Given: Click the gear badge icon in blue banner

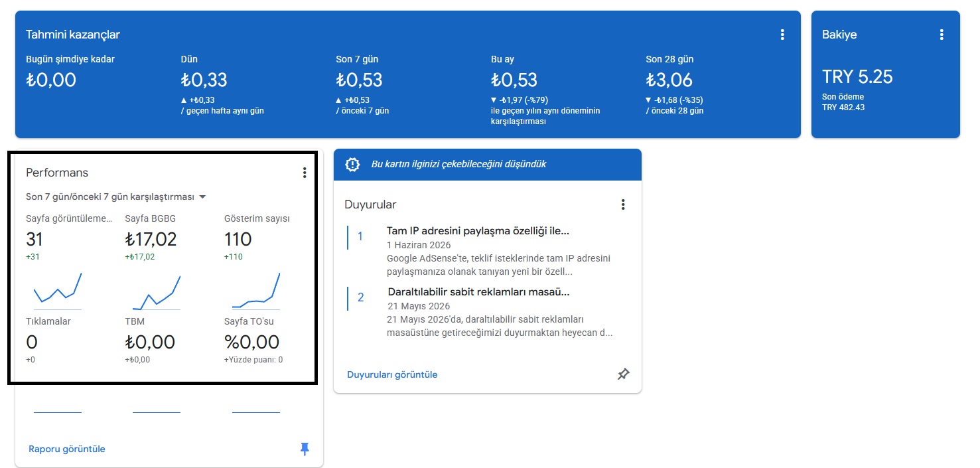Looking at the screenshot, I should [x=352, y=164].
